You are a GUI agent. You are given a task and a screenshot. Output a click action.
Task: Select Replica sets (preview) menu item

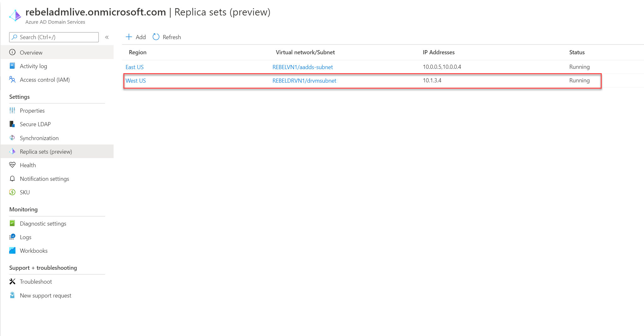pos(57,151)
